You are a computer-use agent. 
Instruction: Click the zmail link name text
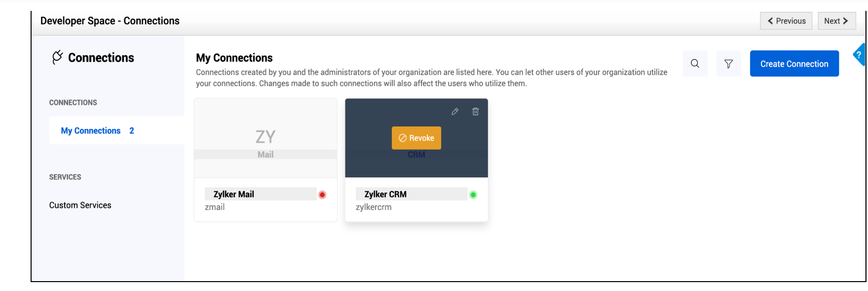[215, 207]
